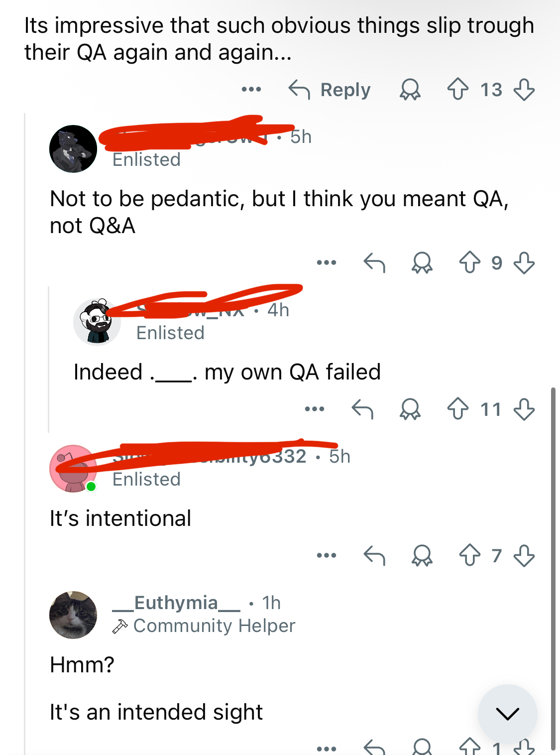Open more options on the top comment
Screen dimensions: 560x755
(x=251, y=90)
